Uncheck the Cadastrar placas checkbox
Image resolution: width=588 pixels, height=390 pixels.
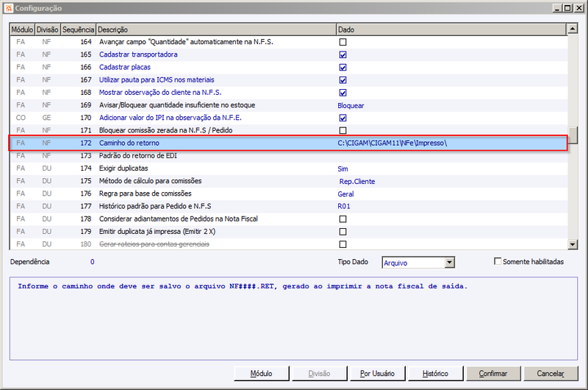click(343, 68)
